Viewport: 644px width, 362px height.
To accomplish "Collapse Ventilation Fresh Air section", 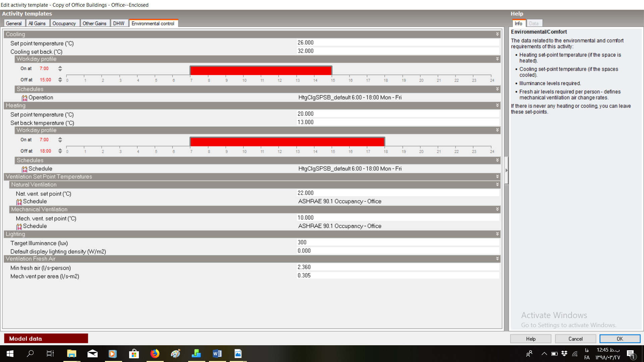I will 497,259.
